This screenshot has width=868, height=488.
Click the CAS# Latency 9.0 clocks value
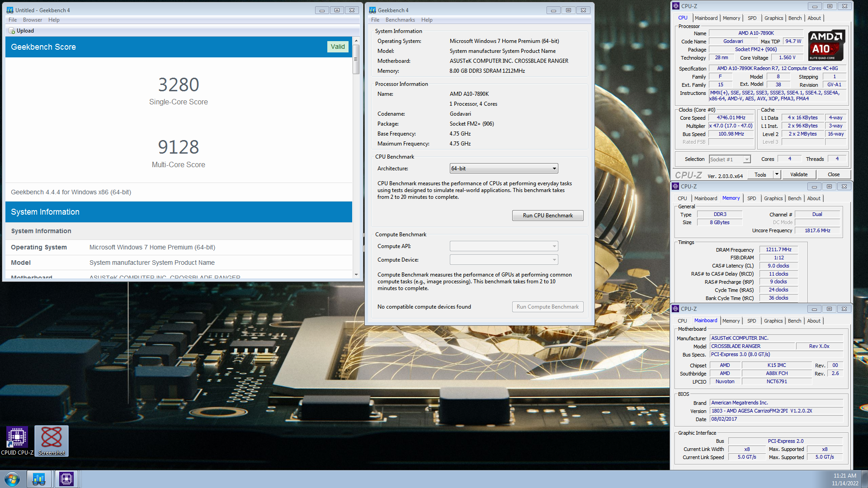click(x=778, y=266)
